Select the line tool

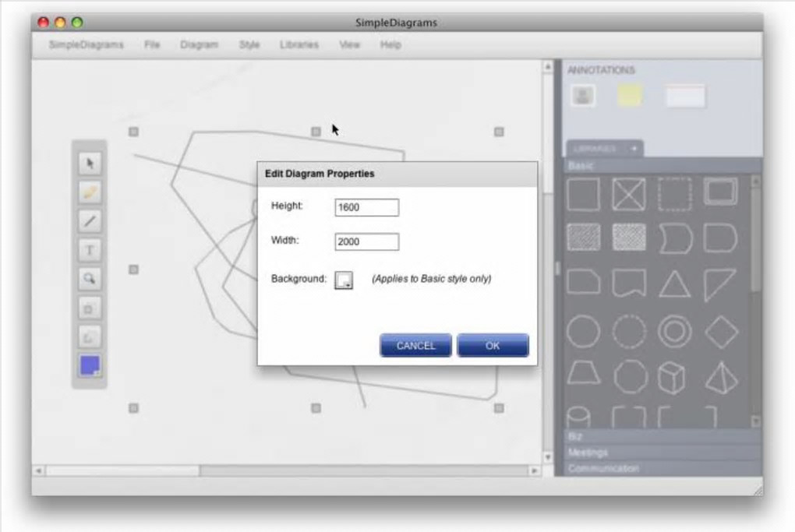[x=90, y=221]
